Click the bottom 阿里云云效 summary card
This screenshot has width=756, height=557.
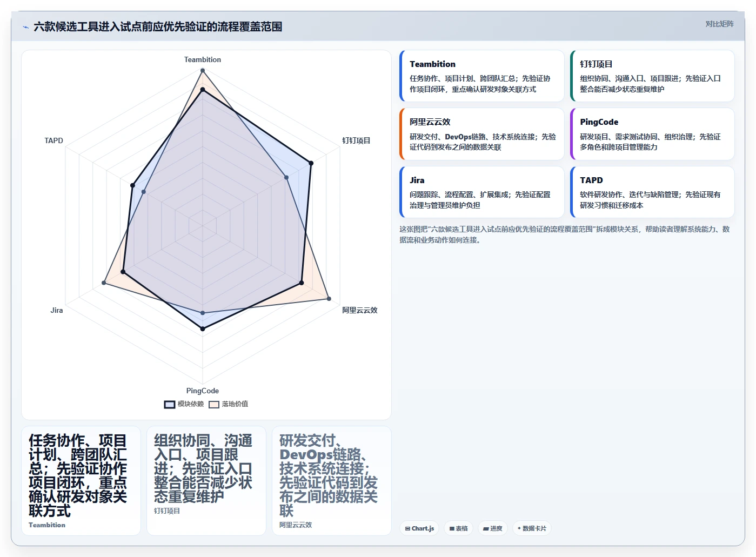point(332,481)
